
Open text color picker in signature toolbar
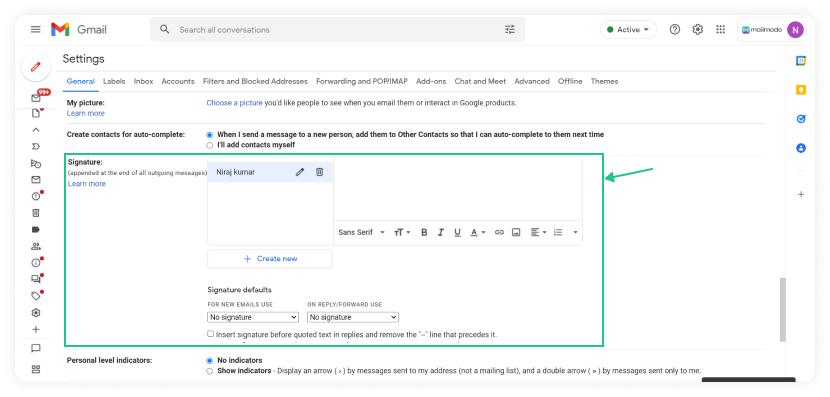(478, 232)
